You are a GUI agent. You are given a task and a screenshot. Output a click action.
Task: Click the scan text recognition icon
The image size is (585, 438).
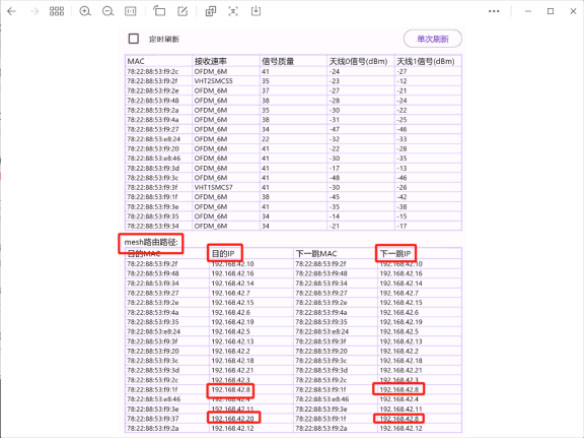233,11
